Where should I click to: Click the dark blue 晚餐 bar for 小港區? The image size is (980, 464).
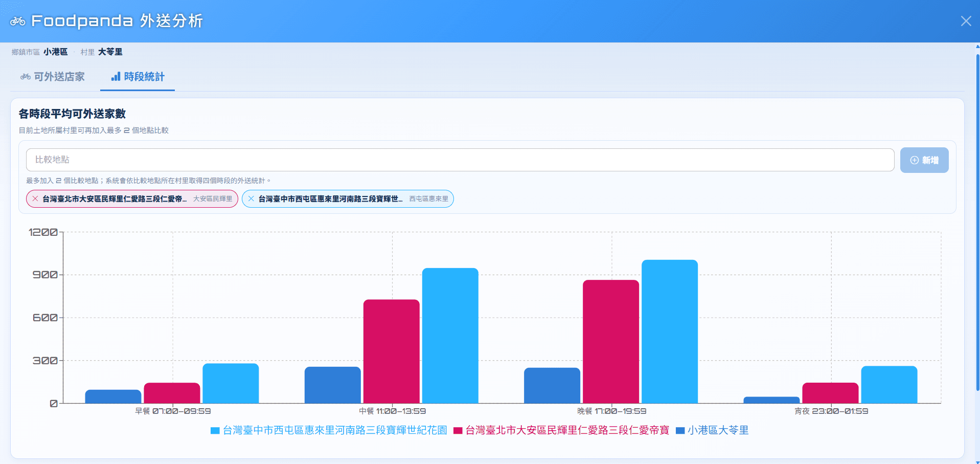(552, 385)
